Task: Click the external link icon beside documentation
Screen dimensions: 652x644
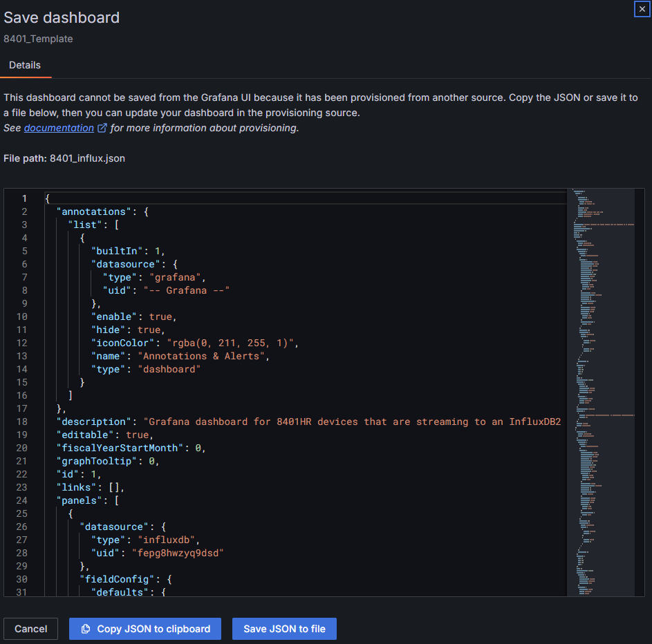Action: click(102, 128)
